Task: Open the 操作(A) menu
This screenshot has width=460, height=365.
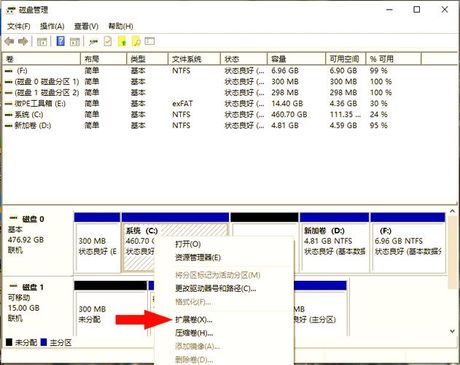Action: pos(52,26)
